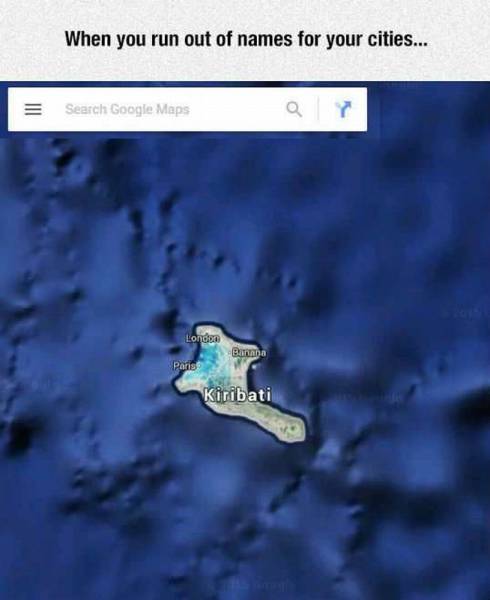
Task: Select the Banana city label
Action: pyautogui.click(x=249, y=352)
